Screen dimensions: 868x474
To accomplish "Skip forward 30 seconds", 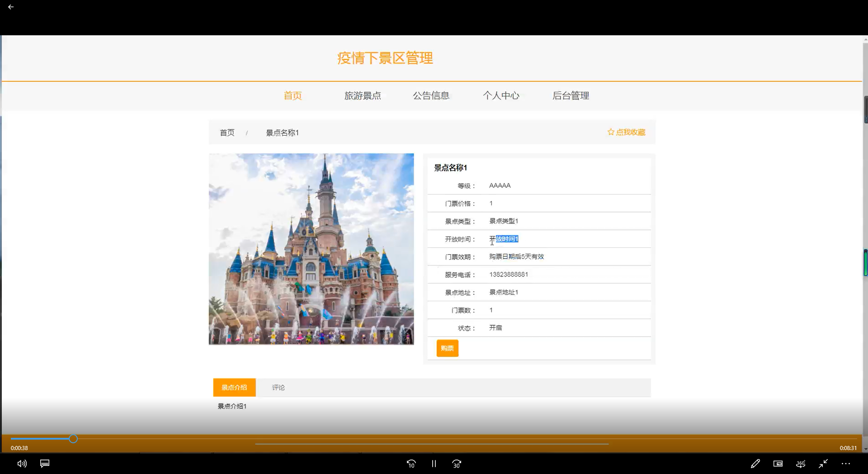I will point(457,464).
